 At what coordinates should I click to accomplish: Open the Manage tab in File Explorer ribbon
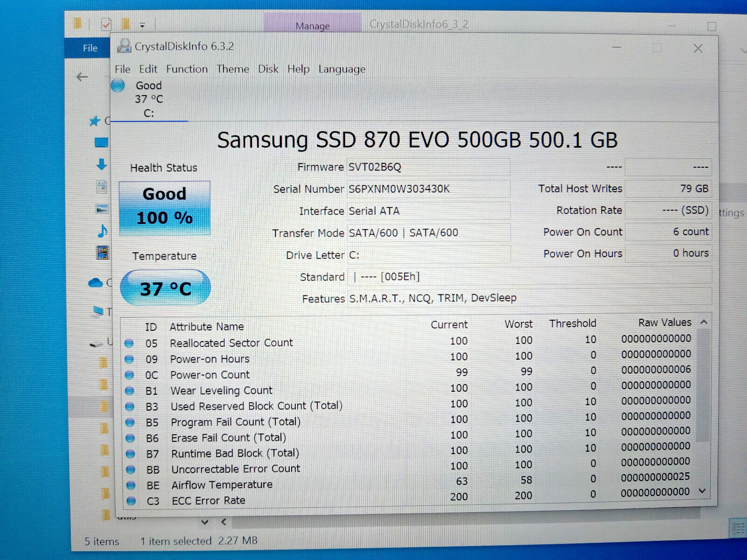pos(312,26)
